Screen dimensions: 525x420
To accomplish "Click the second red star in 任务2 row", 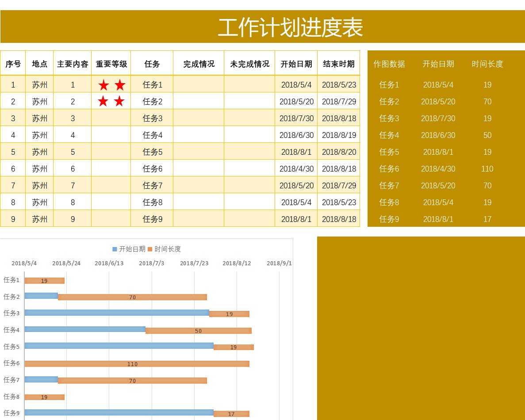I will pos(119,101).
